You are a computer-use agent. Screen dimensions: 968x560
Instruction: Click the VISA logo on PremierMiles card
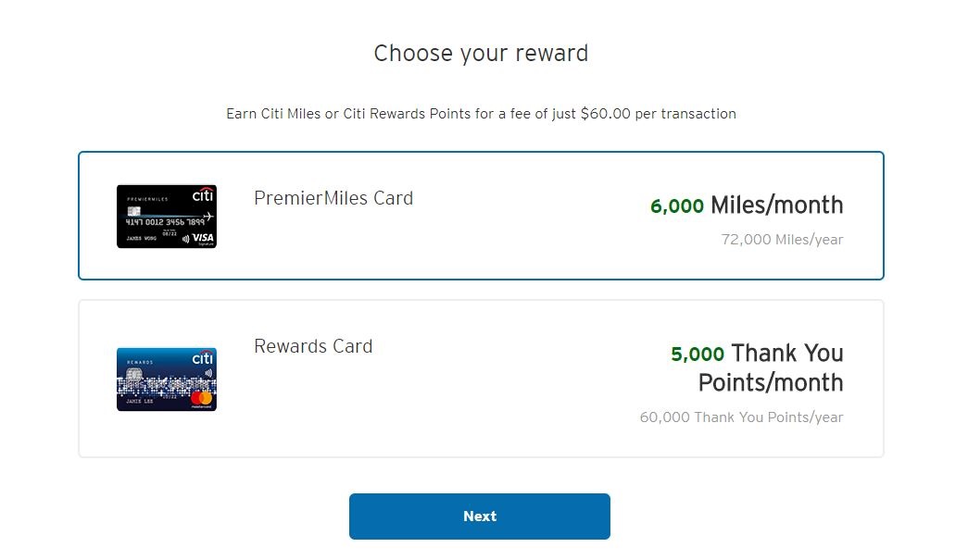(203, 238)
